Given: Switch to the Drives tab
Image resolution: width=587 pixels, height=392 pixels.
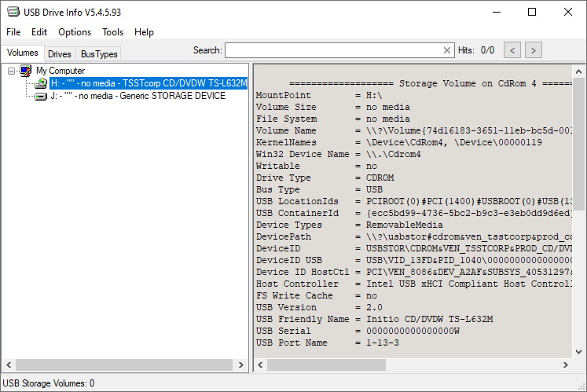Looking at the screenshot, I should click(60, 54).
